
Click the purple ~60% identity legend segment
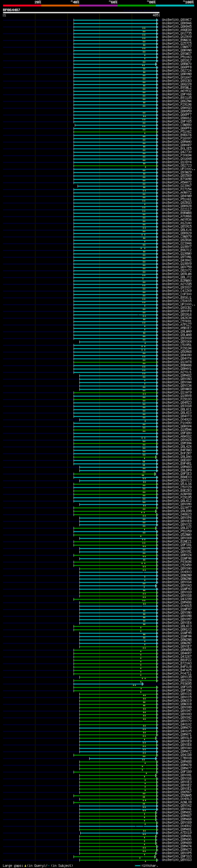(98, 6)
